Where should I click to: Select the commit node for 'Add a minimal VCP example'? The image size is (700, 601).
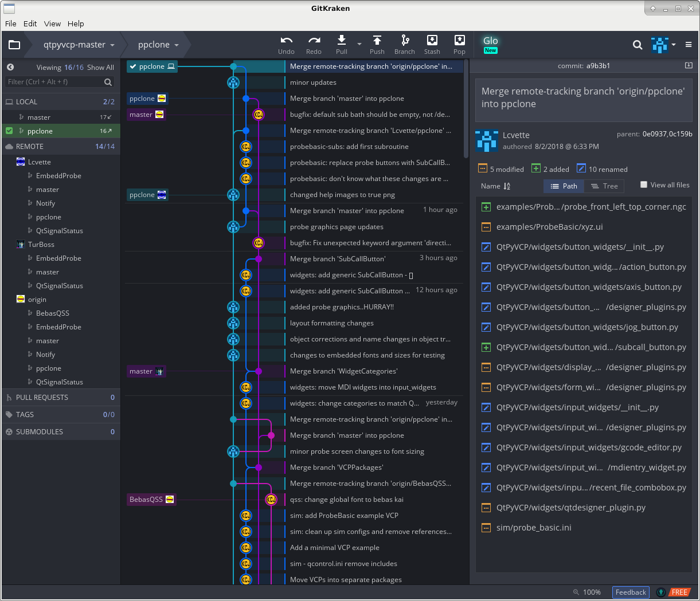point(246,548)
